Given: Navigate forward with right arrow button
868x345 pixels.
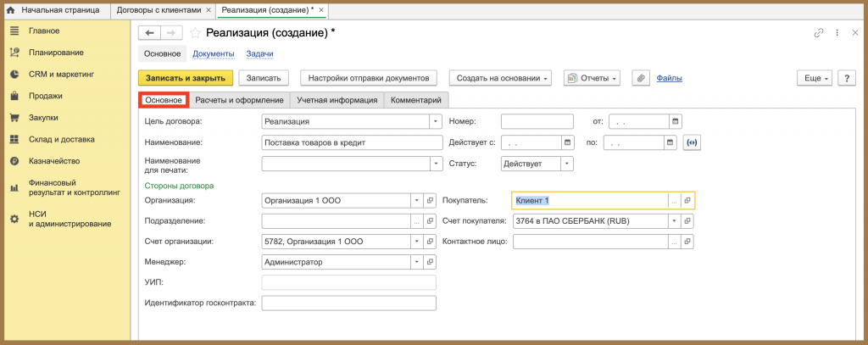Looking at the screenshot, I should pos(171,33).
